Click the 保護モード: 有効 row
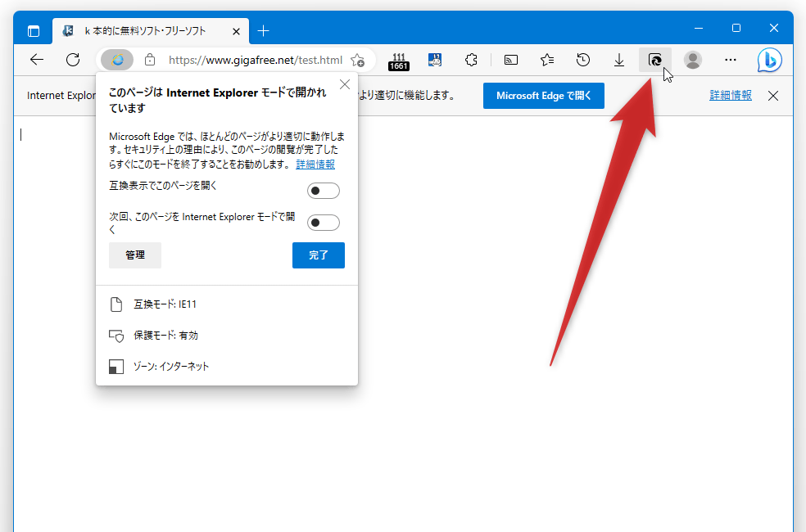The height and width of the screenshot is (532, 806). click(227, 336)
